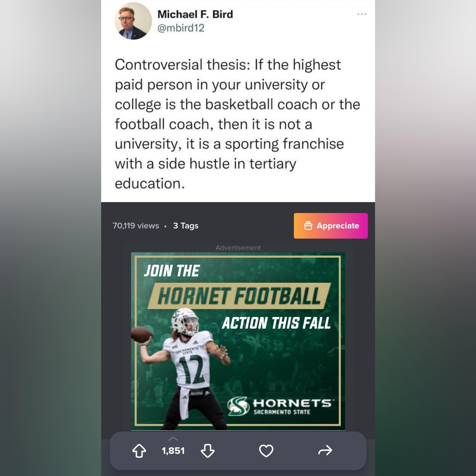
Task: Click the gift icon inside Appreciate
Action: pyautogui.click(x=308, y=225)
